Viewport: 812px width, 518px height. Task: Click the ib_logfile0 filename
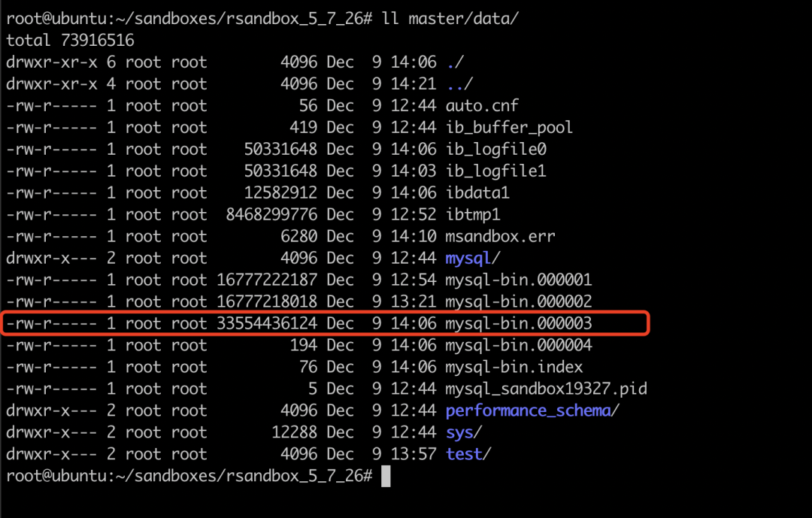point(495,150)
